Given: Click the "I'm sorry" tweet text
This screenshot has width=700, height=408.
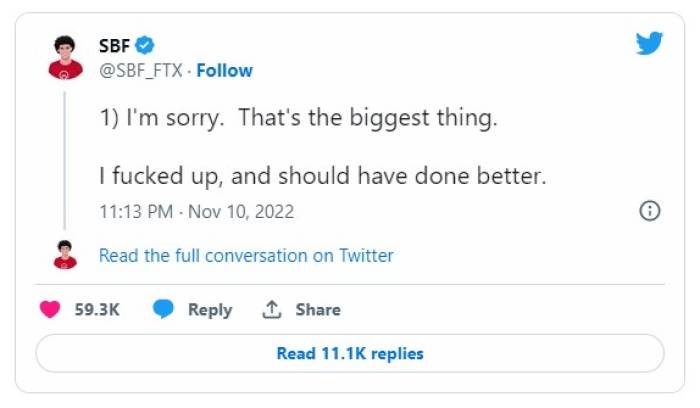Looking at the screenshot, I should point(297,118).
